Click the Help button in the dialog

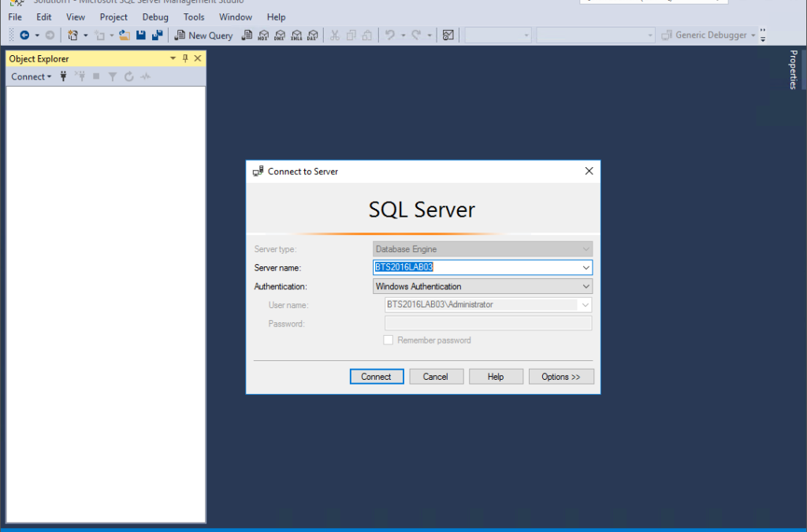[x=496, y=377]
